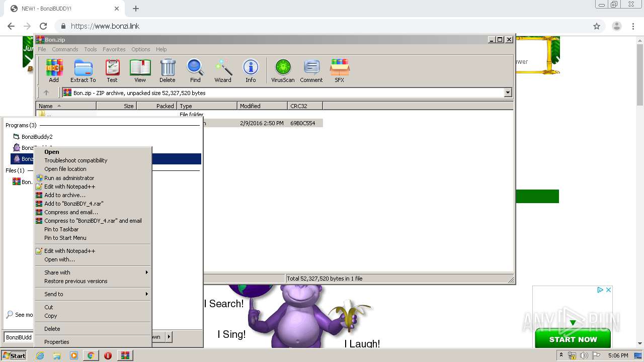Click the media player taskbar icon

click(74, 355)
